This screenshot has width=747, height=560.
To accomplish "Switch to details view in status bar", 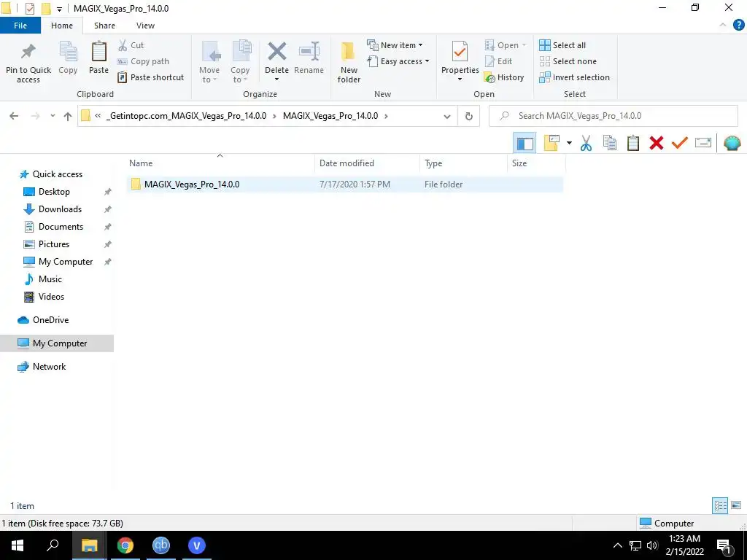I will click(x=720, y=505).
